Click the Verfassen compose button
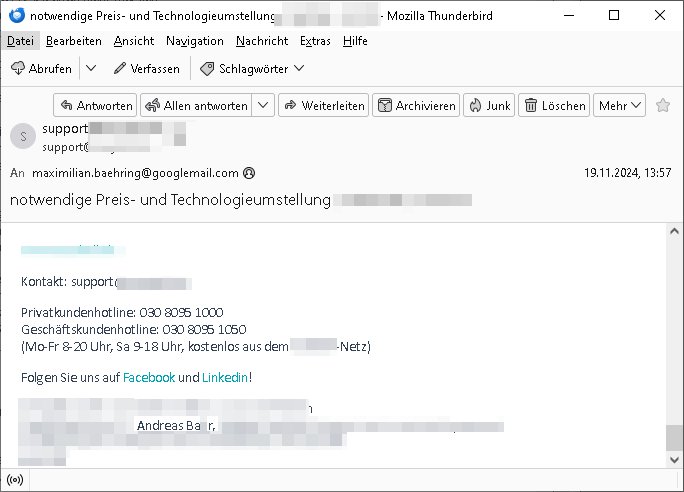 [146, 68]
